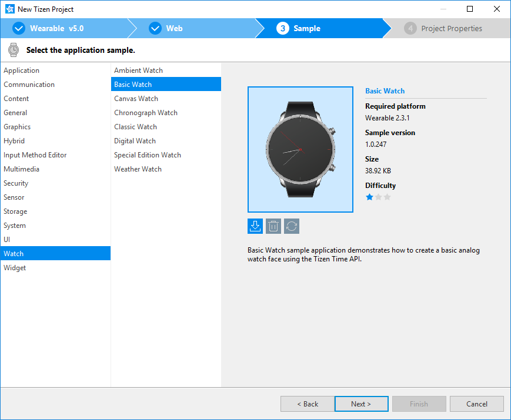Select the Input Method Editor category
The height and width of the screenshot is (420, 511).
(x=35, y=155)
